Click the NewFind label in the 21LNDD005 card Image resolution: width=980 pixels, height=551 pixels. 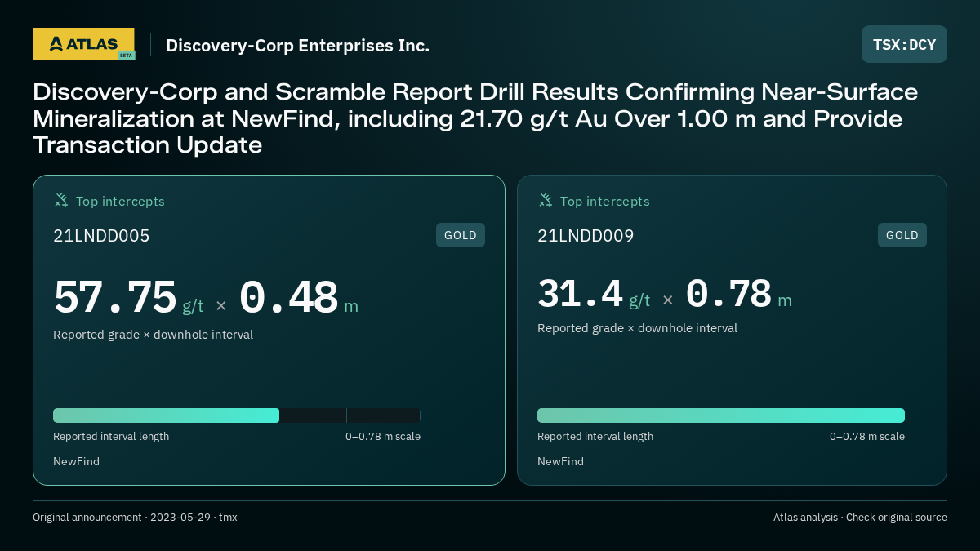click(76, 461)
